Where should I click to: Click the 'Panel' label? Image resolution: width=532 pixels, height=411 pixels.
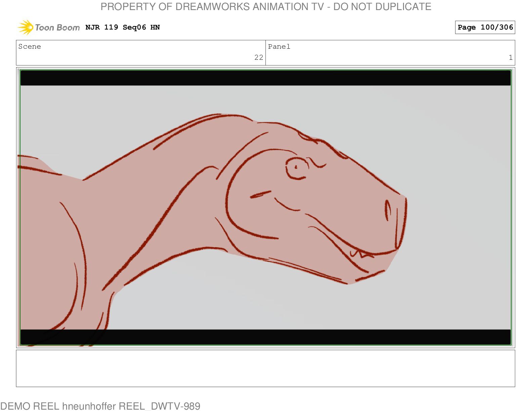(279, 47)
